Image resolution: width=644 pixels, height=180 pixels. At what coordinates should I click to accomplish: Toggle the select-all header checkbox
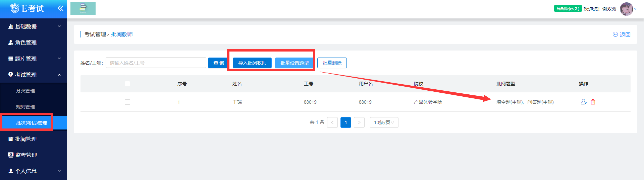pos(127,84)
